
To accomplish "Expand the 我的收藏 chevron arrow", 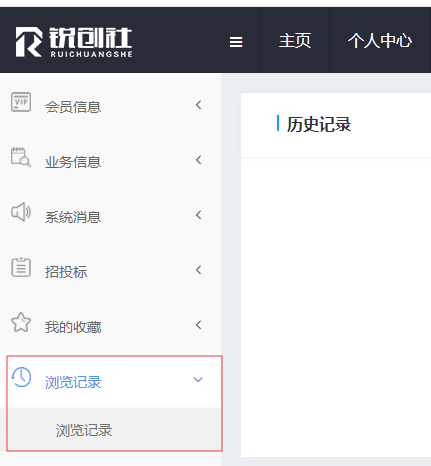I will (x=199, y=325).
